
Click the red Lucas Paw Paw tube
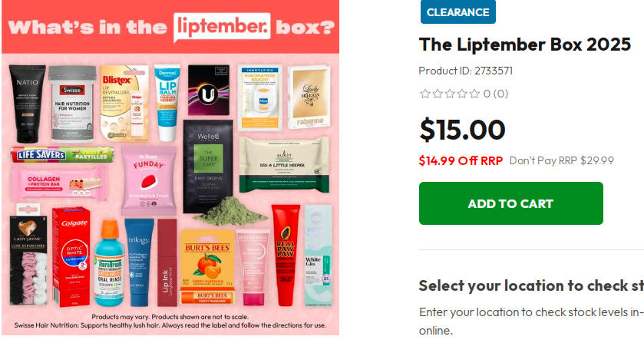(x=286, y=255)
